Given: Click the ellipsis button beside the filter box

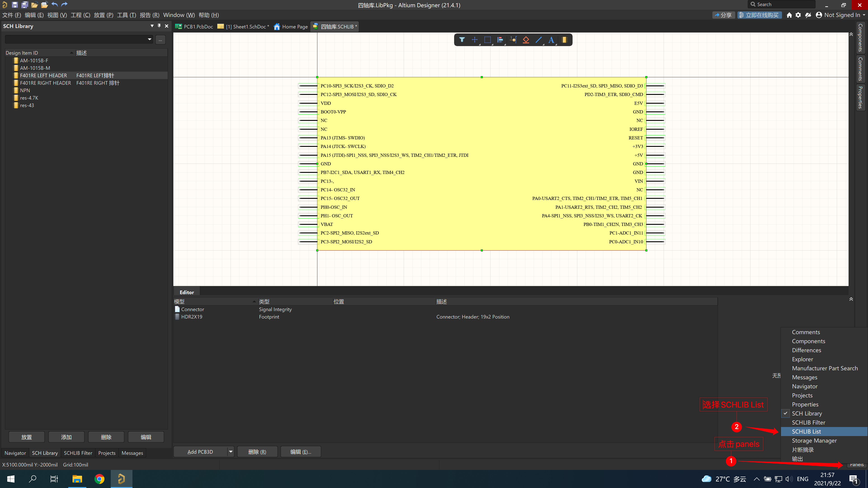Looking at the screenshot, I should pos(160,40).
